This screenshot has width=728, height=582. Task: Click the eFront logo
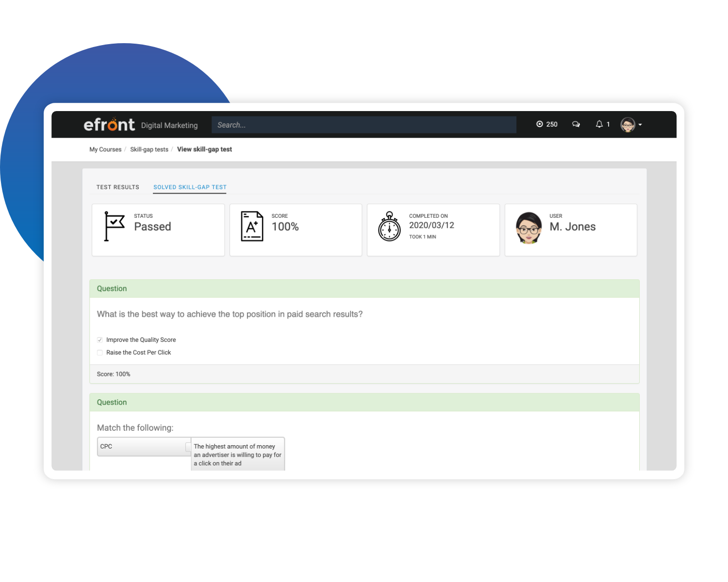(x=109, y=125)
